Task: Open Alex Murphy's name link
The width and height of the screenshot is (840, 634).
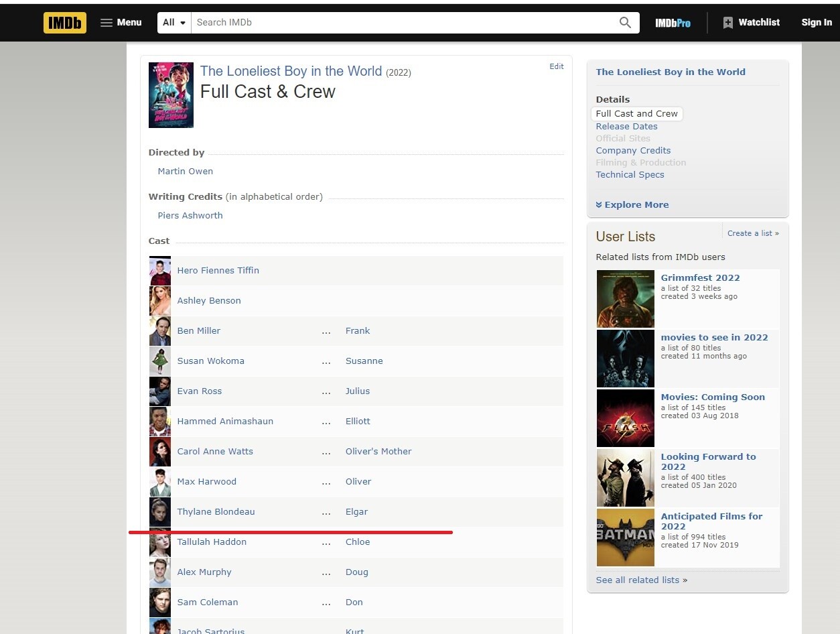Action: tap(204, 572)
